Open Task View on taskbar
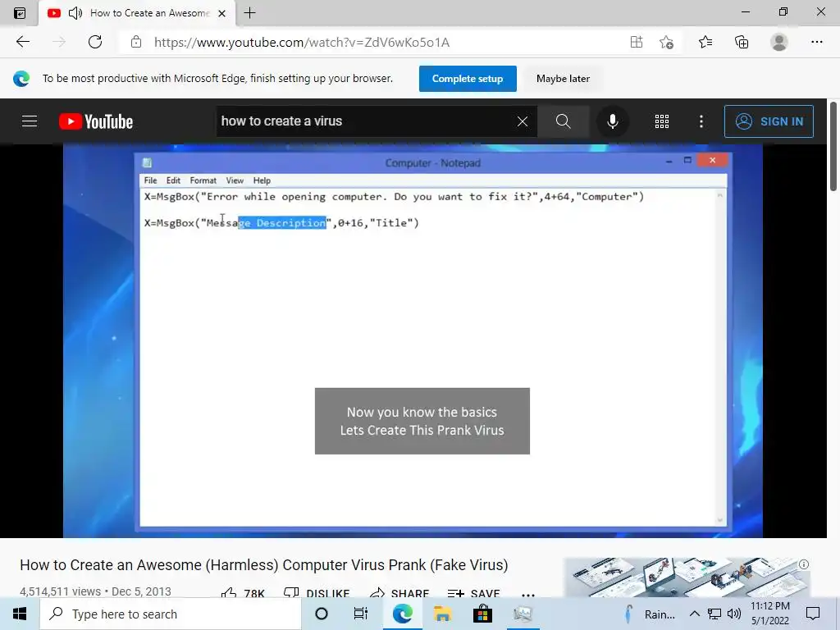The height and width of the screenshot is (630, 840). pyautogui.click(x=361, y=614)
